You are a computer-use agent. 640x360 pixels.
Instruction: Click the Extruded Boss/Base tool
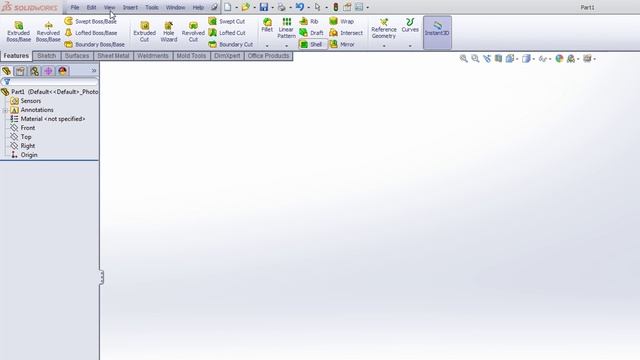tap(18, 32)
